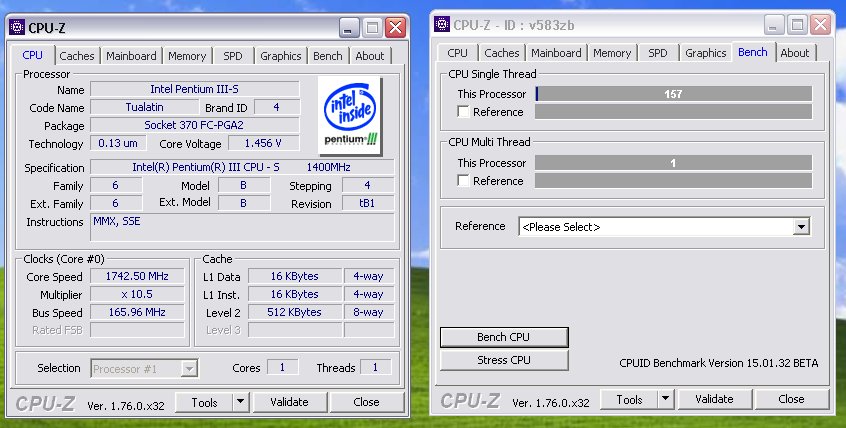Minimize the CPU-Z v583zb window

pyautogui.click(x=773, y=25)
